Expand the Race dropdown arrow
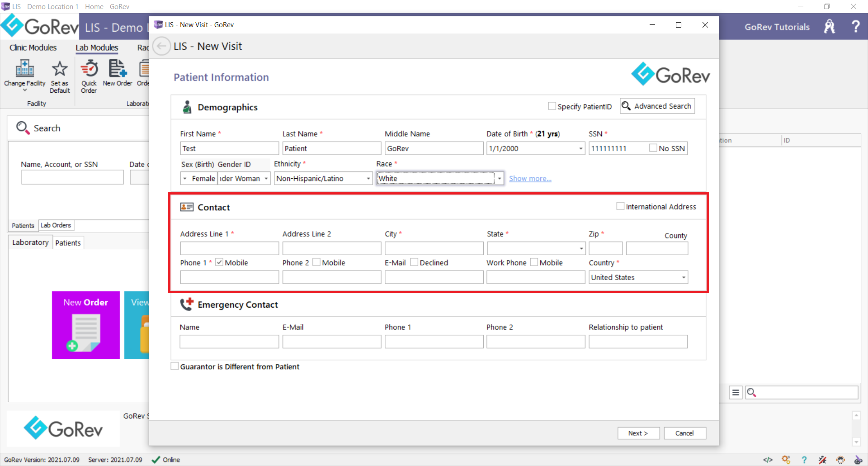The width and height of the screenshot is (868, 466). 500,178
